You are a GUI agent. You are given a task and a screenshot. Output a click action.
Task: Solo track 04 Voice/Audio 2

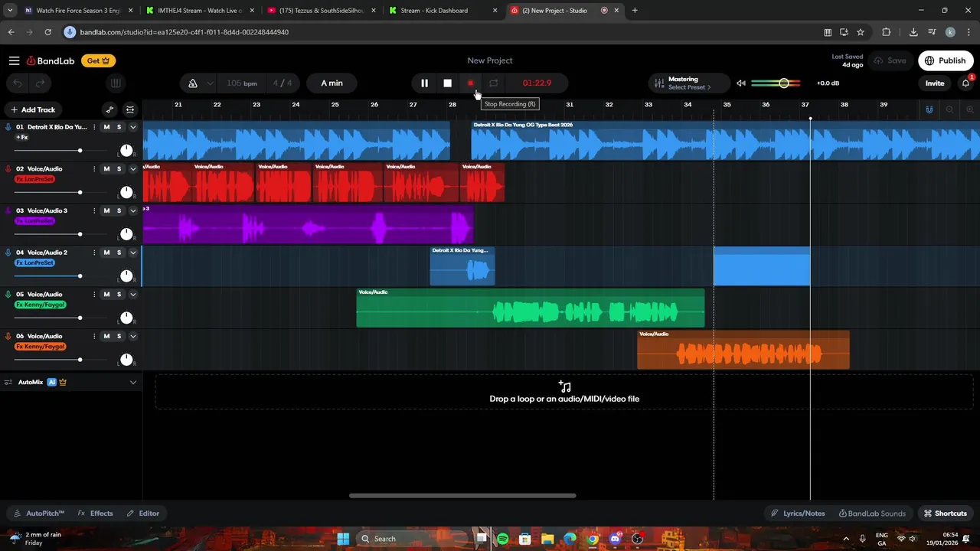coord(119,253)
